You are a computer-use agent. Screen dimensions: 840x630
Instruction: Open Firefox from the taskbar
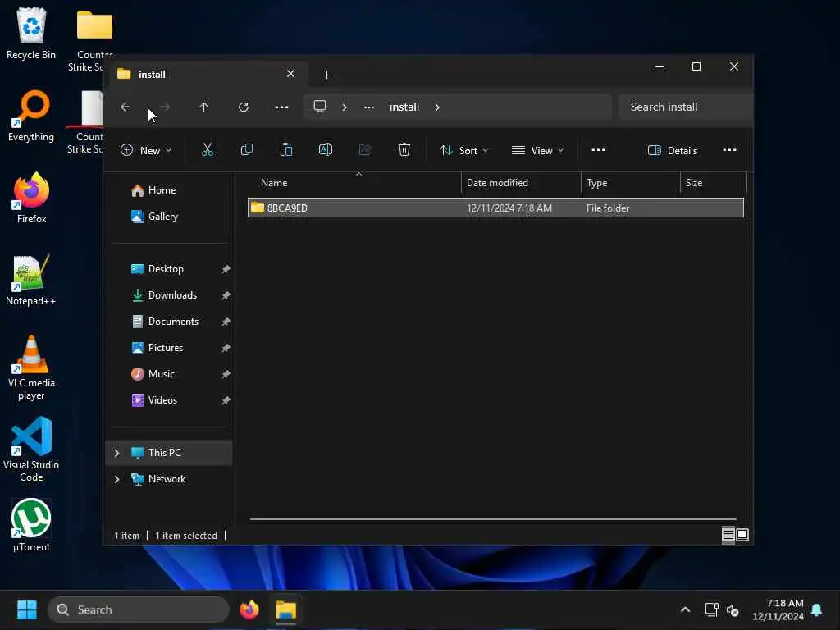click(249, 609)
